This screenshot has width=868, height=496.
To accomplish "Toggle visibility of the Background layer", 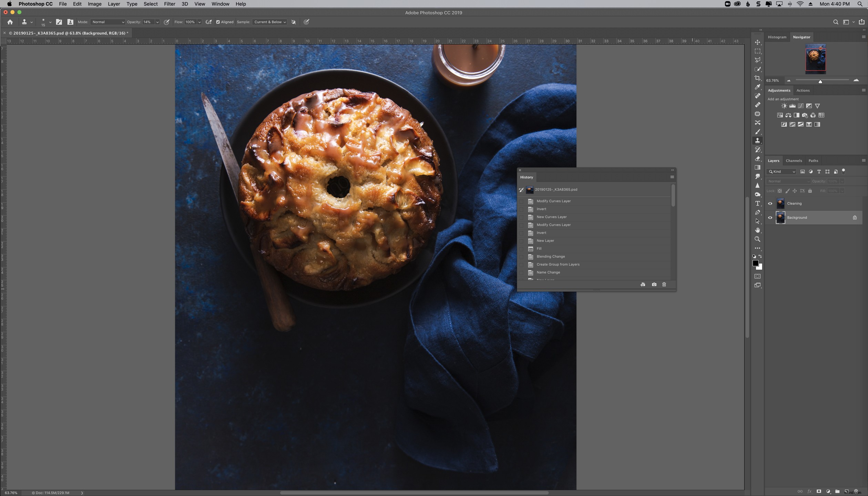I will pos(770,217).
